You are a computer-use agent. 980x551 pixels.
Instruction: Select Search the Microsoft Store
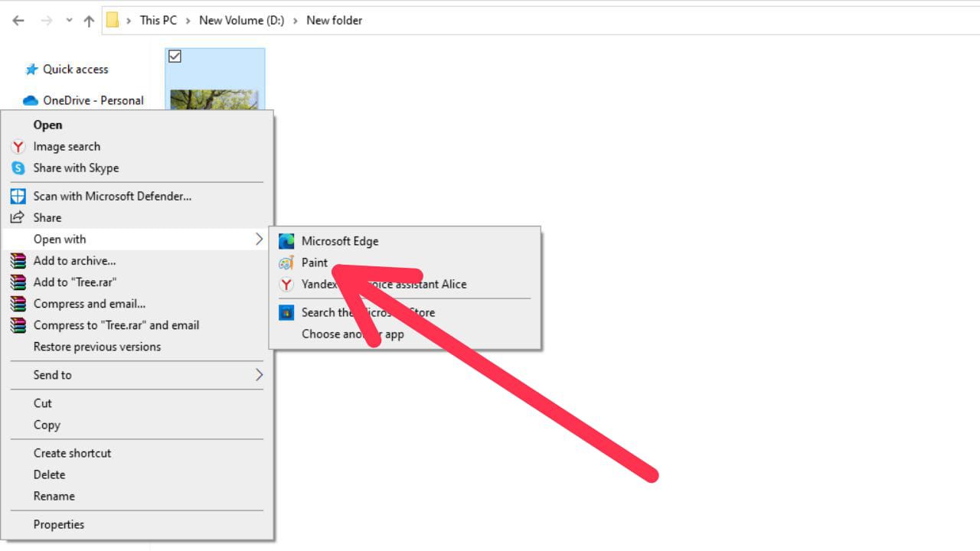coord(405,311)
